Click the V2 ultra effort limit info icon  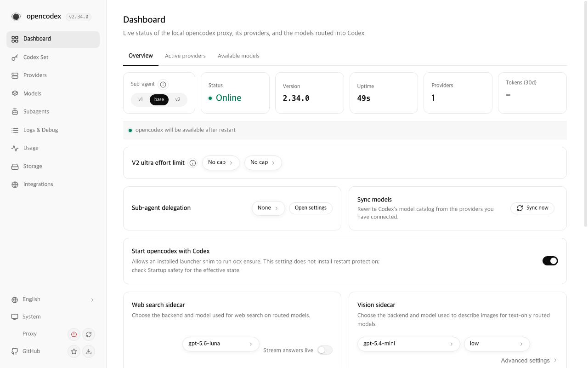point(193,163)
